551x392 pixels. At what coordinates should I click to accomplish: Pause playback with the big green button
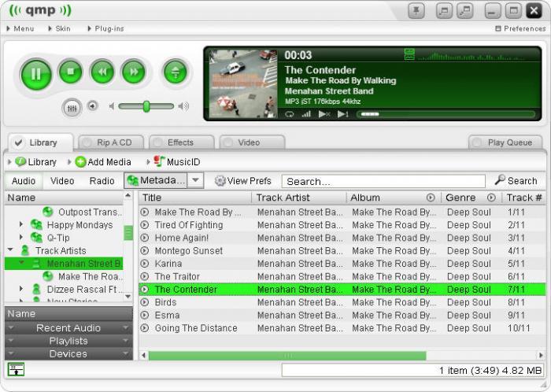[36, 75]
